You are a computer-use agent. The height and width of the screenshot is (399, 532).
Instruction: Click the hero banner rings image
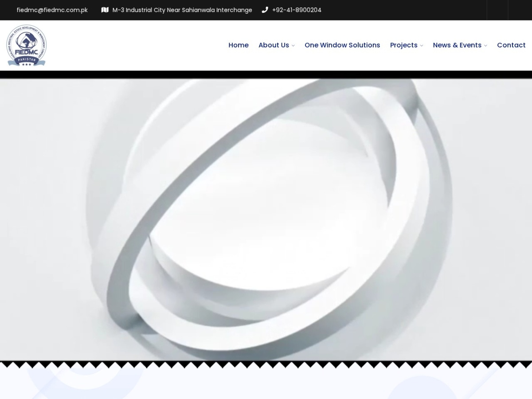[266, 219]
